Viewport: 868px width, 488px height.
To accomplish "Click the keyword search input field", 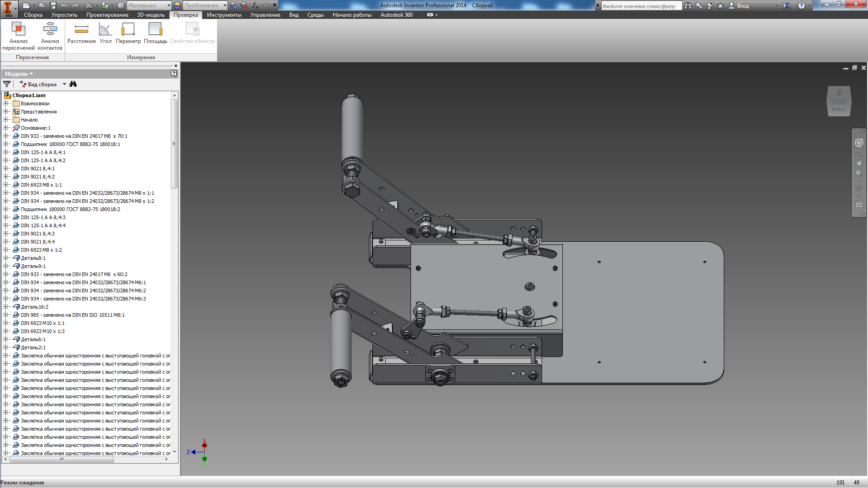I will point(641,6).
